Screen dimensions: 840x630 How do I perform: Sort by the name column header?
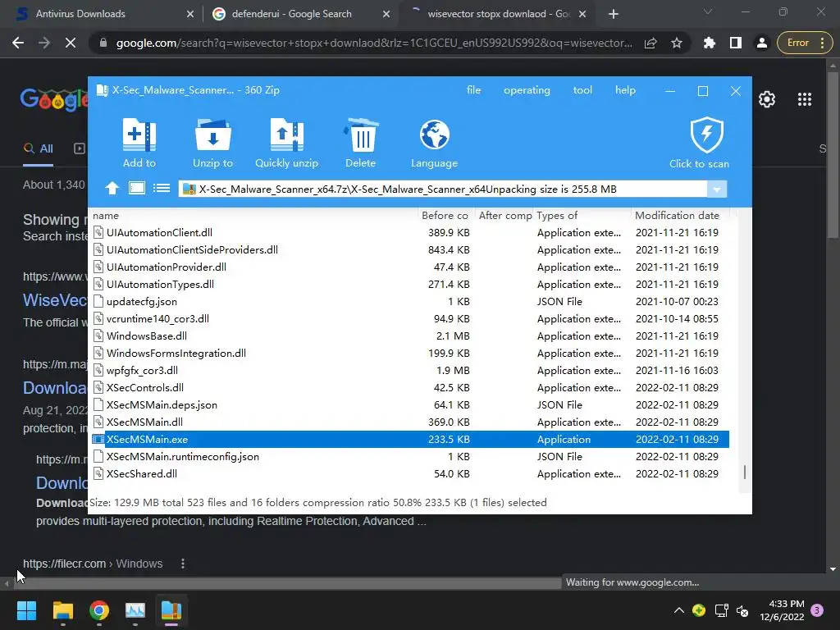(x=253, y=216)
